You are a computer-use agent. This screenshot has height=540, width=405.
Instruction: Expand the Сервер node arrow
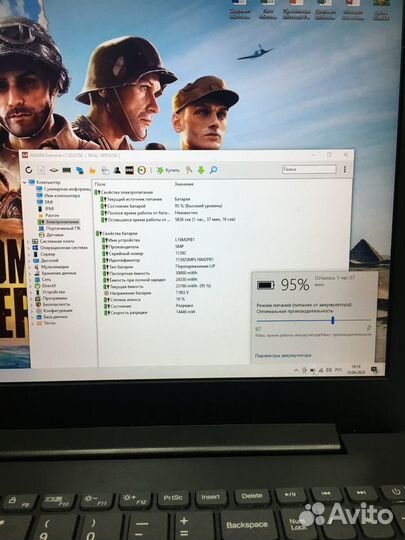coord(28,254)
